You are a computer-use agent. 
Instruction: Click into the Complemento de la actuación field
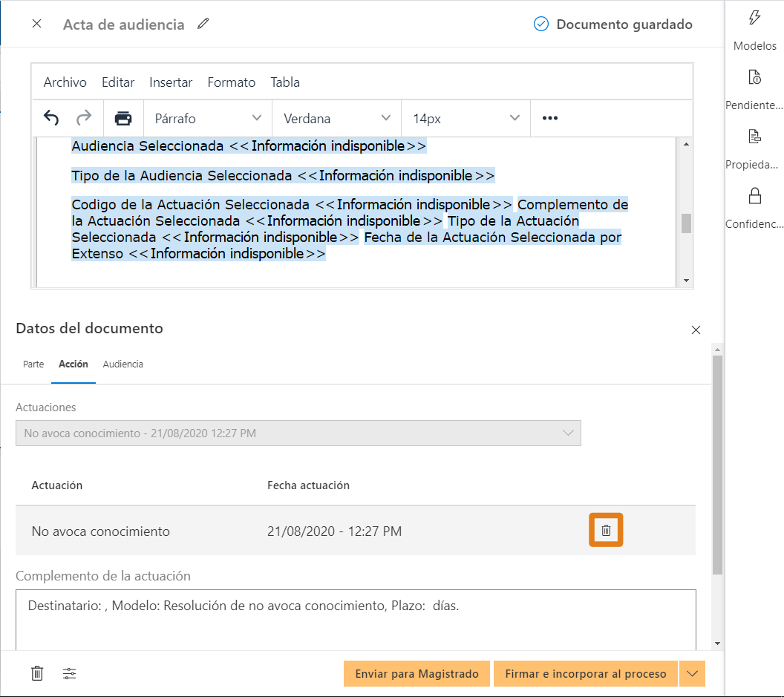356,620
